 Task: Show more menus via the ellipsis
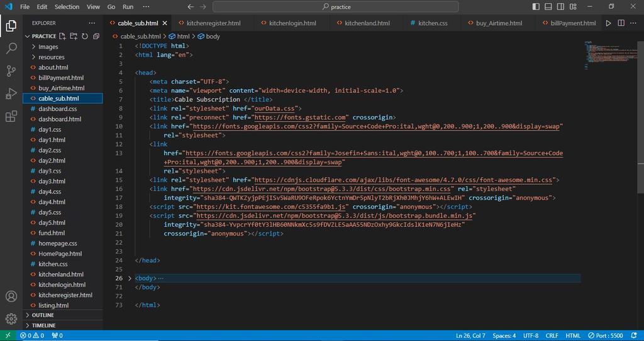146,6
